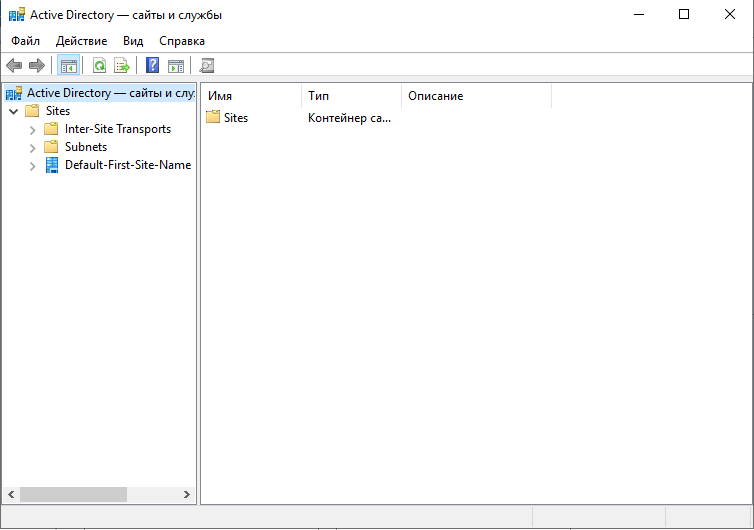Select the Active Directory root tree node

(x=111, y=93)
